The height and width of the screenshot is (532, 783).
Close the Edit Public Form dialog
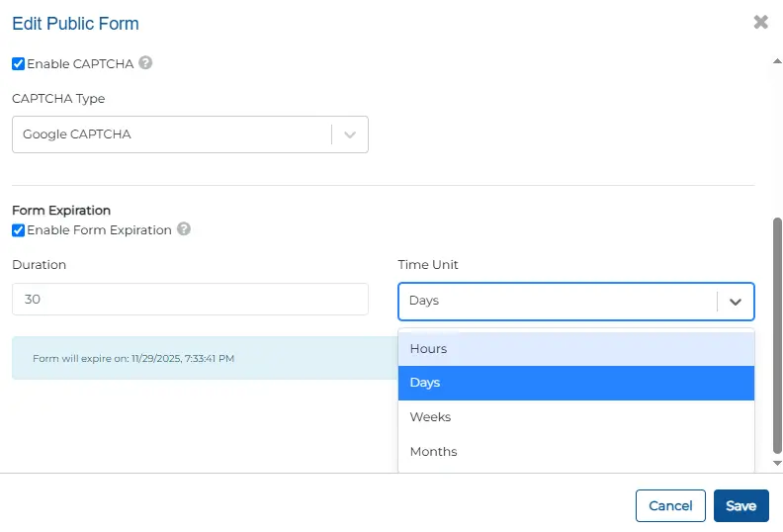tap(760, 22)
